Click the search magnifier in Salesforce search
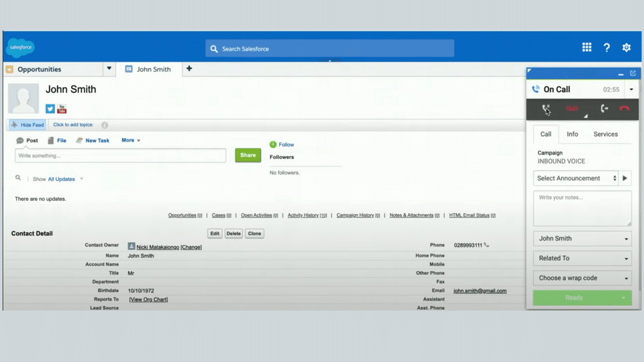Screen dimensions: 644x362 (x=214, y=49)
